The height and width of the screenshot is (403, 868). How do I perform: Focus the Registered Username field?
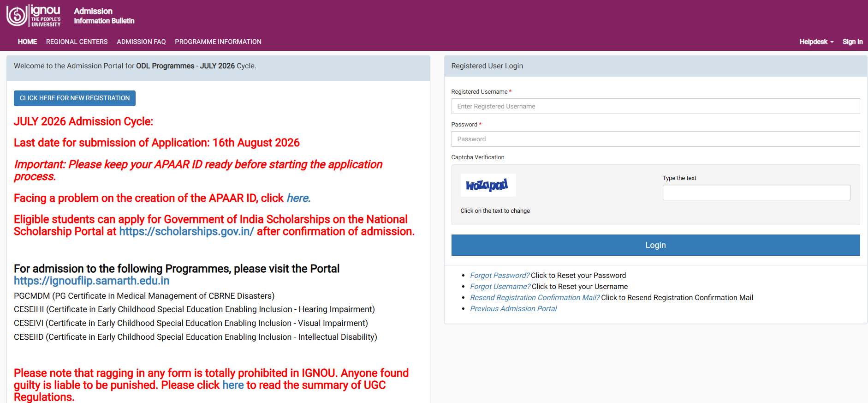coord(655,106)
